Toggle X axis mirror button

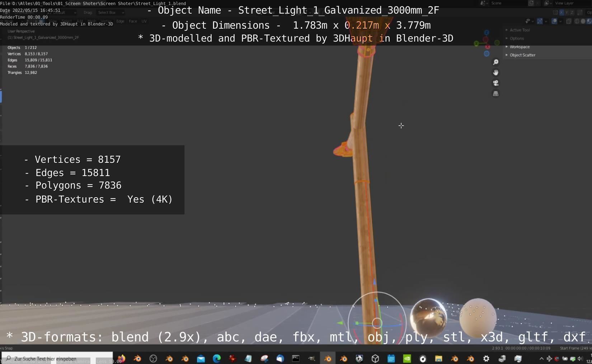(562, 12)
